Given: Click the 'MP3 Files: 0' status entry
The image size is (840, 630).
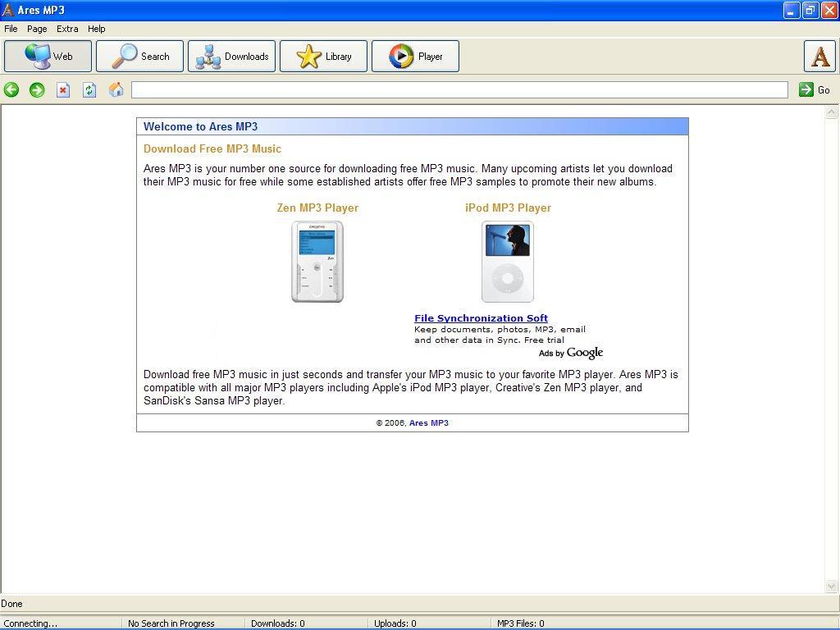Looking at the screenshot, I should pyautogui.click(x=520, y=623).
